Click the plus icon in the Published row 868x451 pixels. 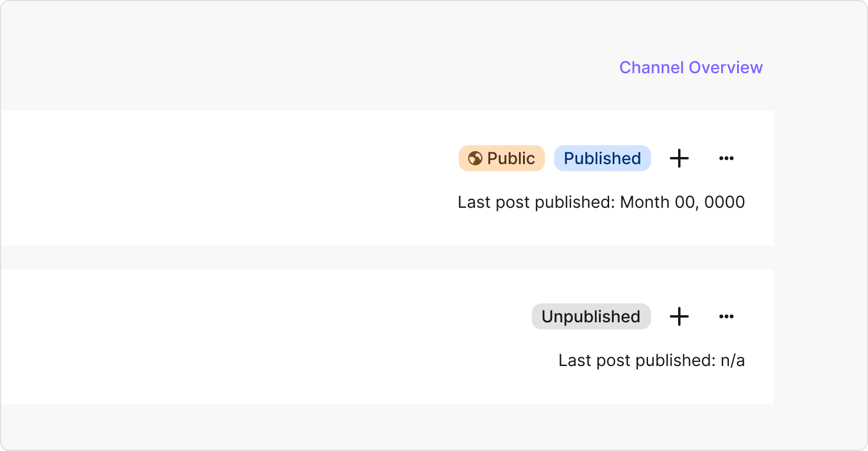(x=679, y=158)
